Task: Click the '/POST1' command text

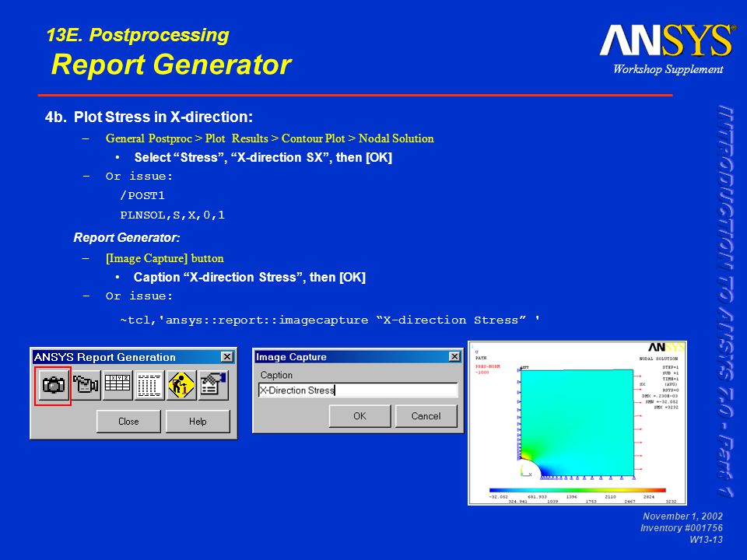Action: coord(142,195)
